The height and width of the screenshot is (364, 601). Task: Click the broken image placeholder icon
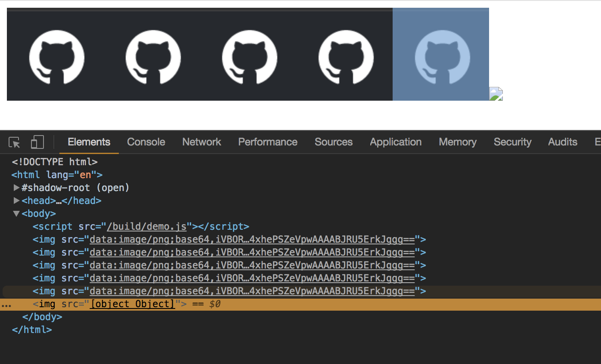(x=496, y=93)
